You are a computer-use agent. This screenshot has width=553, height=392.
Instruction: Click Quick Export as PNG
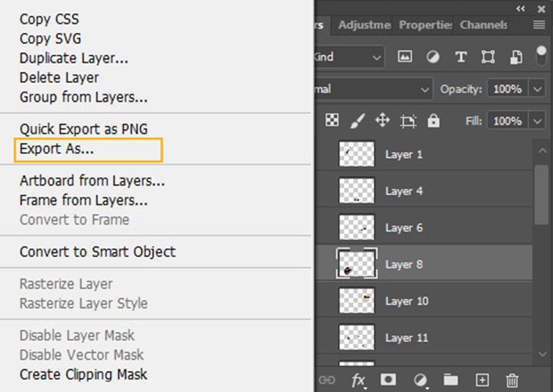83,129
